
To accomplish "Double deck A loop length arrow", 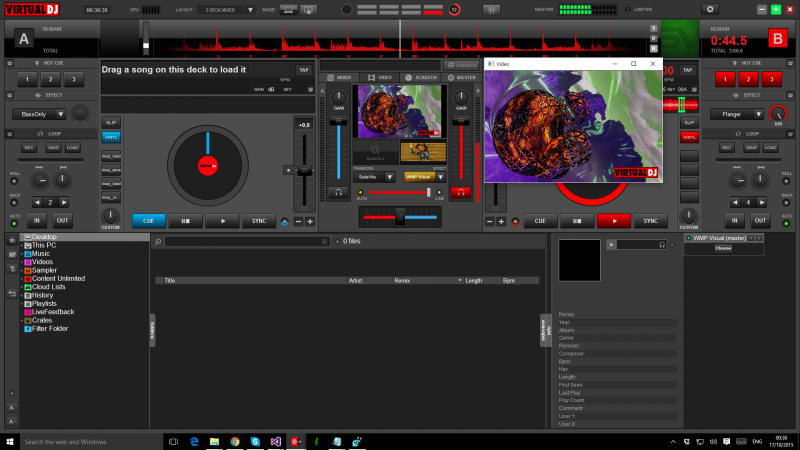I will click(64, 203).
